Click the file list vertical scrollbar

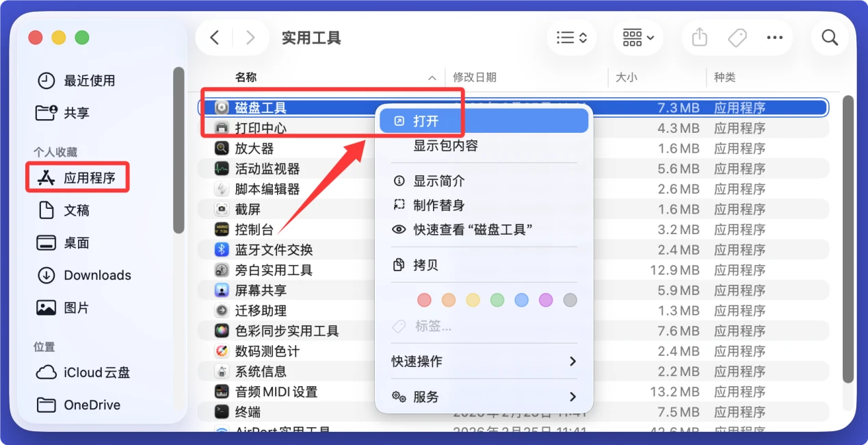coord(848,238)
